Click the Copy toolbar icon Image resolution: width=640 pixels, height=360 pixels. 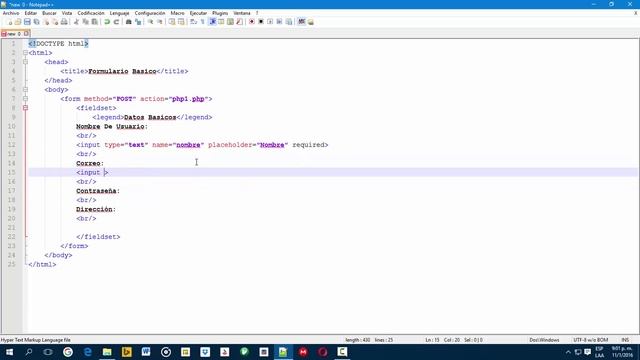tap(85, 22)
